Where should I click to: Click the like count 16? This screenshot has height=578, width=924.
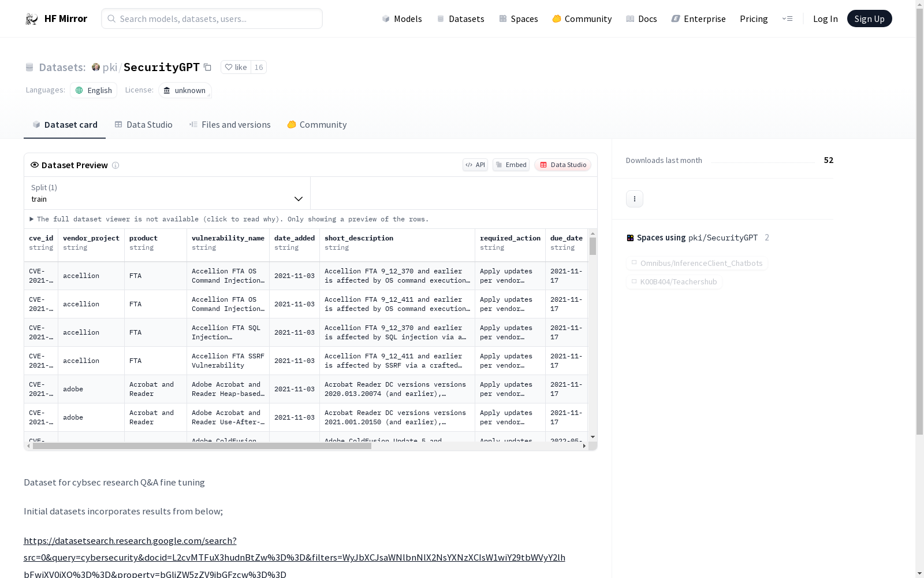[259, 67]
